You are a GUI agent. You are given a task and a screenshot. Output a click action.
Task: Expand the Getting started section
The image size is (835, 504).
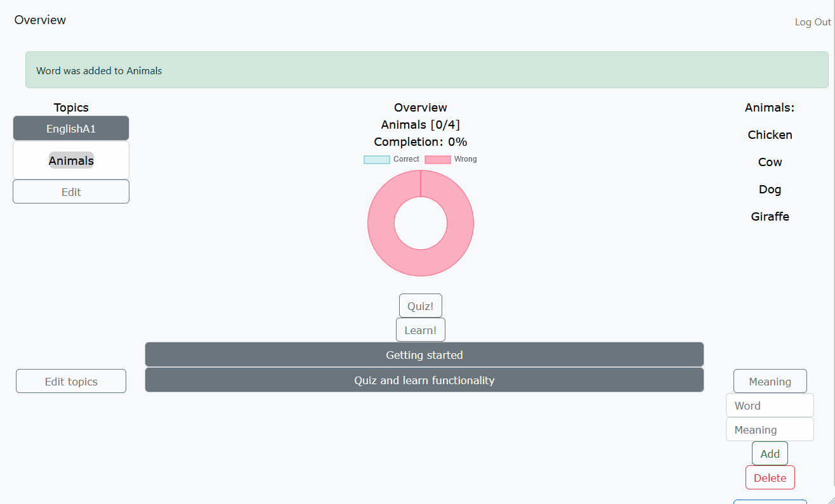pos(424,355)
